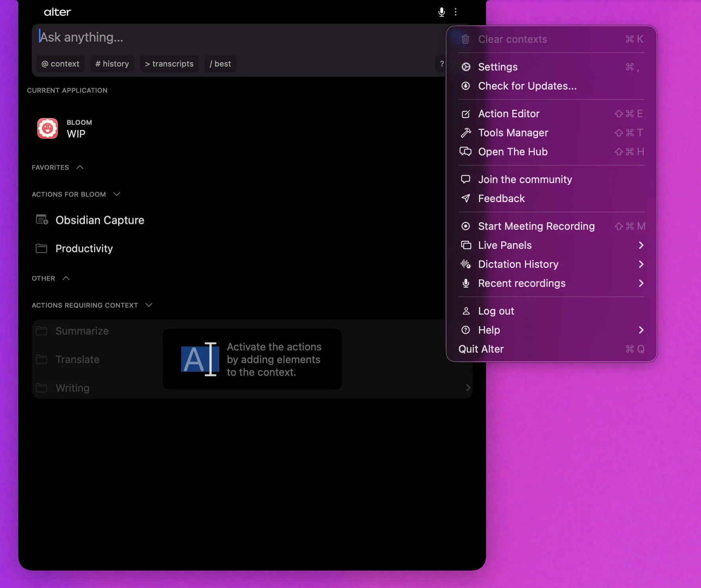The width and height of the screenshot is (701, 588).
Task: Click the Tools Manager hammer icon
Action: click(465, 133)
